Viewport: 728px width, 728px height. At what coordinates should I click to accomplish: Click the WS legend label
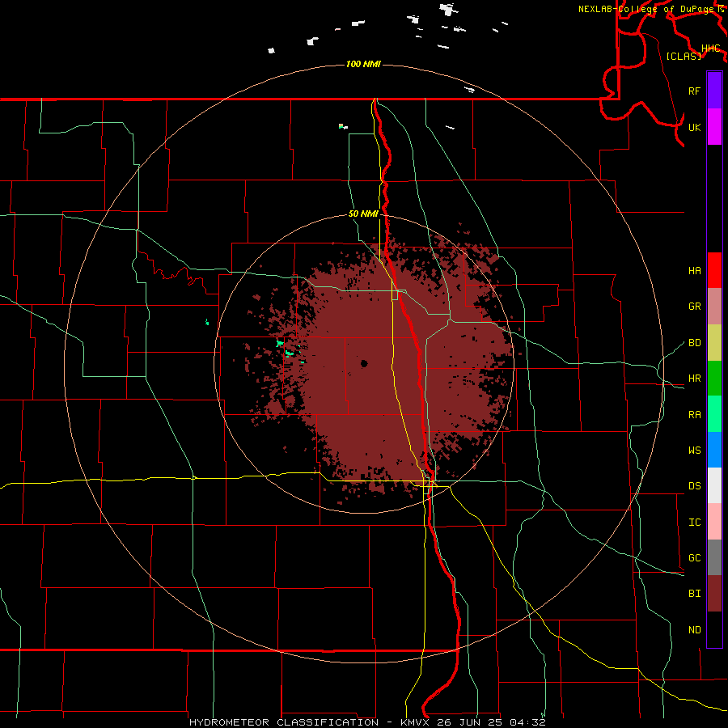pyautogui.click(x=694, y=451)
